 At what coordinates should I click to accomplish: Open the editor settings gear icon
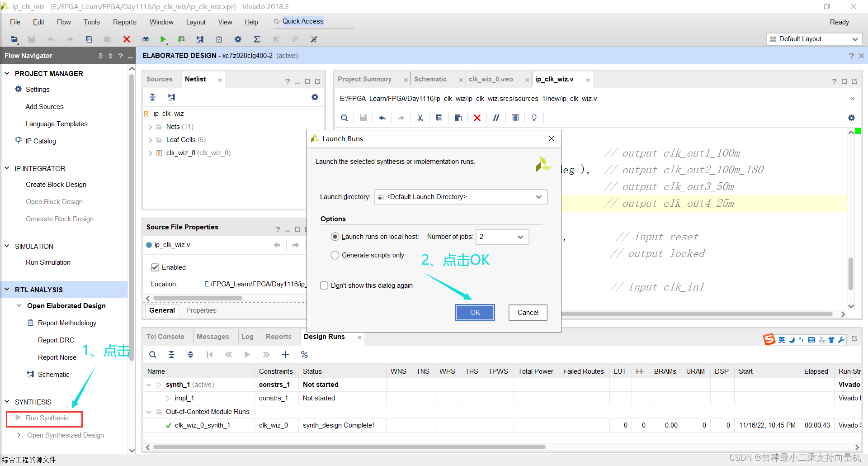point(851,118)
